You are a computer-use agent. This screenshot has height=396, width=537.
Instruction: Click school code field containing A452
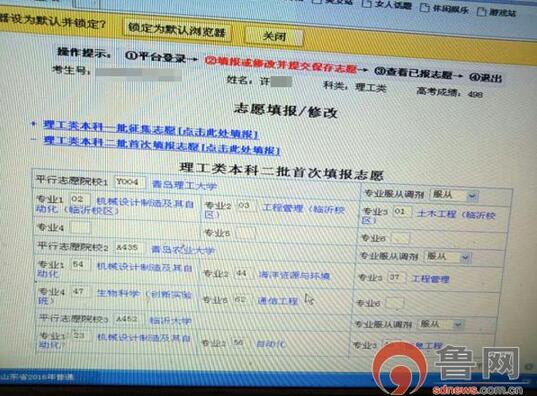point(128,319)
